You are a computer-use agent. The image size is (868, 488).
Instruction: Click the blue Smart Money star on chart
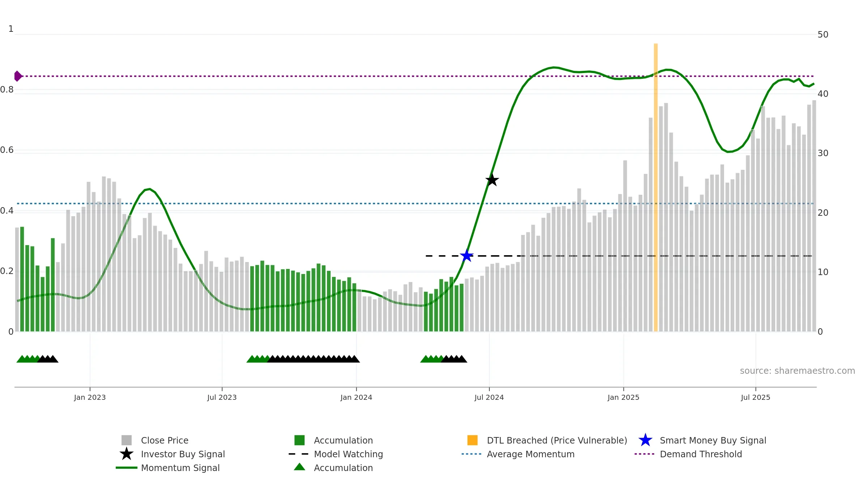(467, 256)
